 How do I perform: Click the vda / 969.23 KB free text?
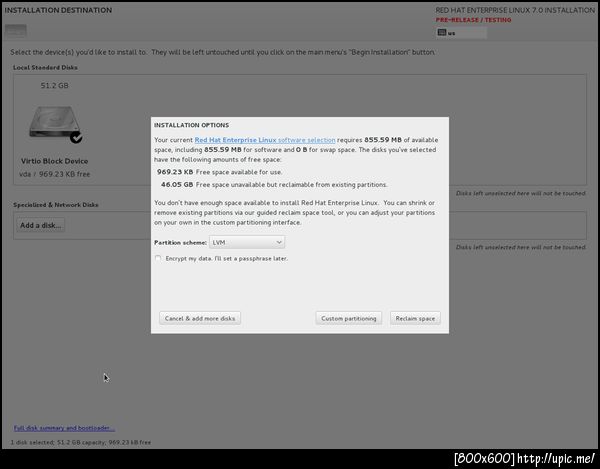click(x=55, y=174)
